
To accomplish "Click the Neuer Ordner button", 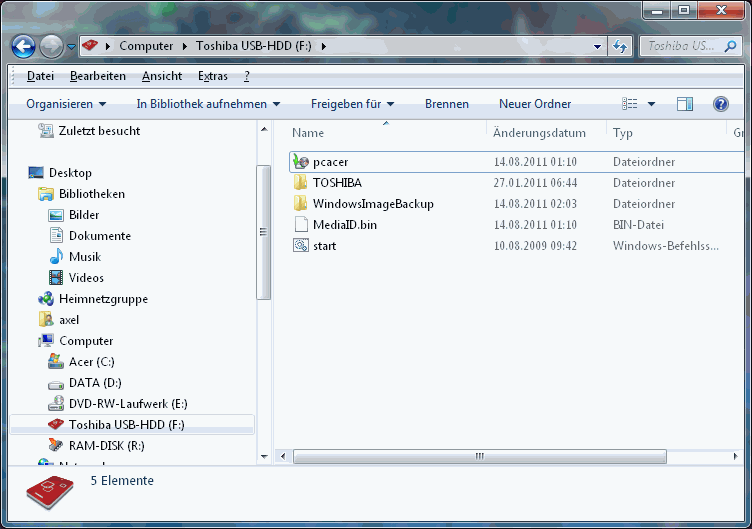I will point(535,104).
